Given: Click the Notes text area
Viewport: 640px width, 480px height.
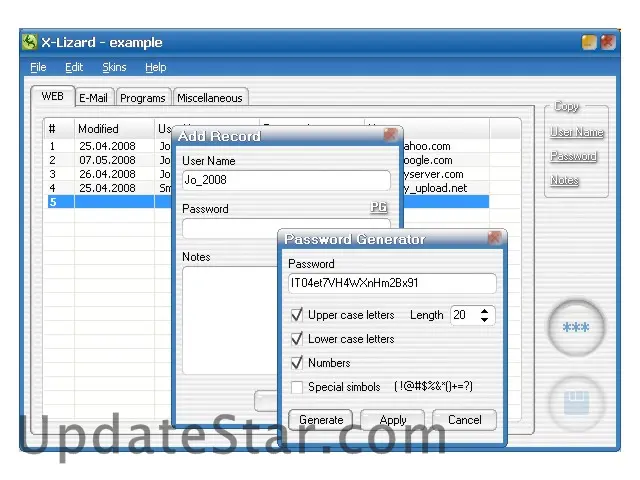Looking at the screenshot, I should click(x=230, y=320).
